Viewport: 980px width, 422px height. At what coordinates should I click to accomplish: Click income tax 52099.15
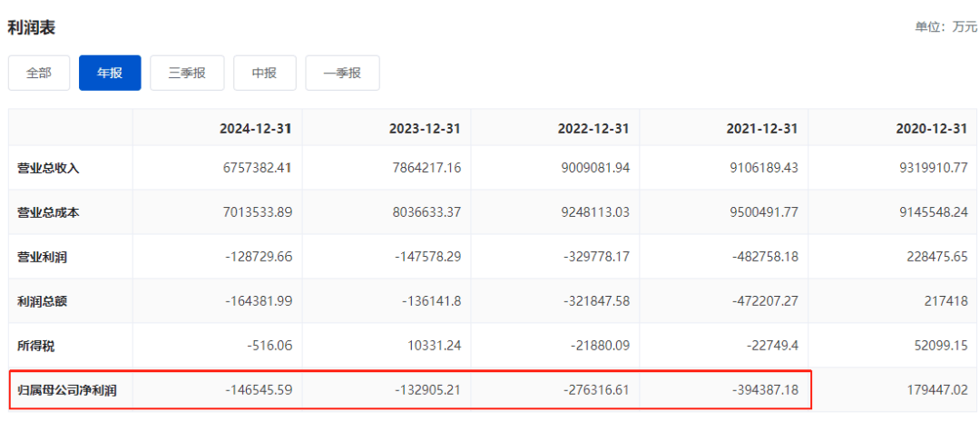pyautogui.click(x=943, y=345)
